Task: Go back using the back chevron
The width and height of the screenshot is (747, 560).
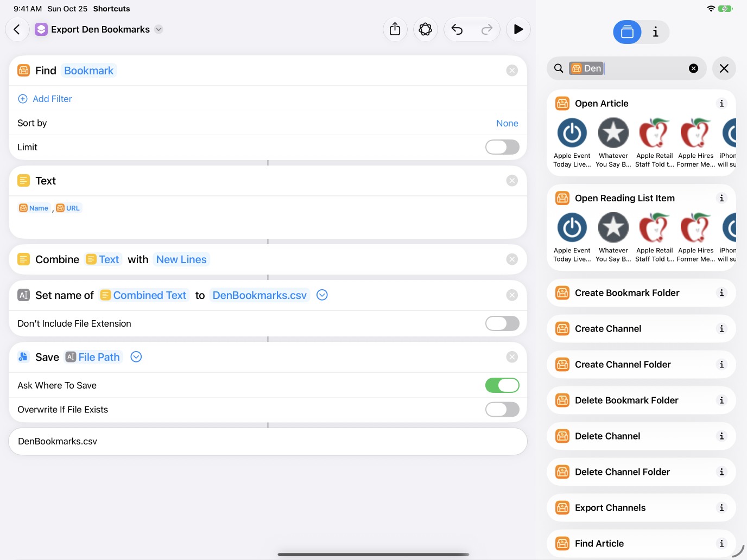Action: (x=17, y=29)
